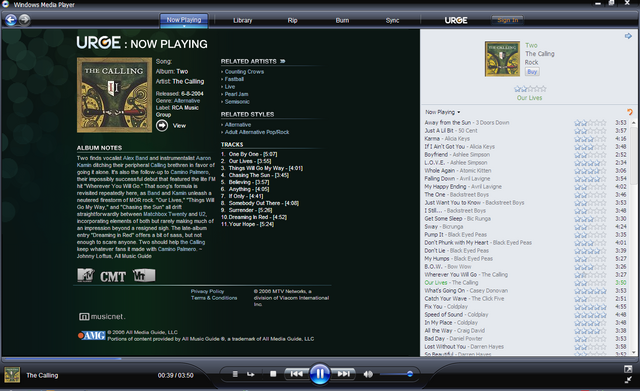Open the Counting Crows related artist link
Image resolution: width=640 pixels, height=391 pixels.
244,71
